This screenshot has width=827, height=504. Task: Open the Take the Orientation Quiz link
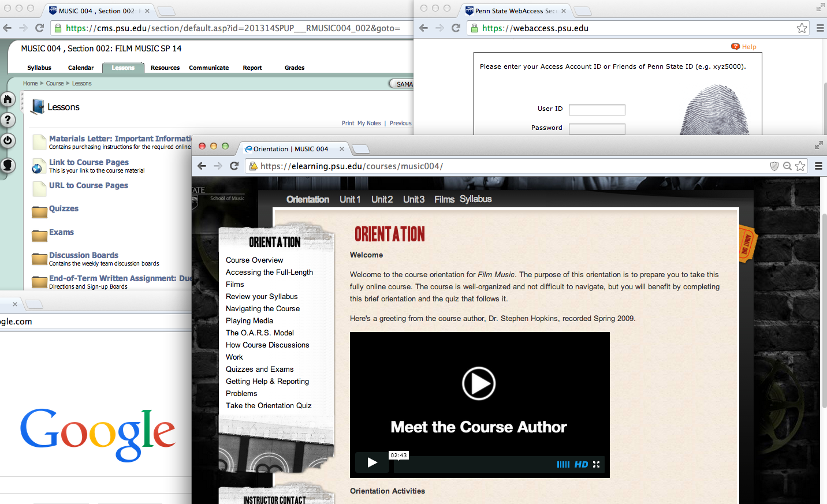269,406
